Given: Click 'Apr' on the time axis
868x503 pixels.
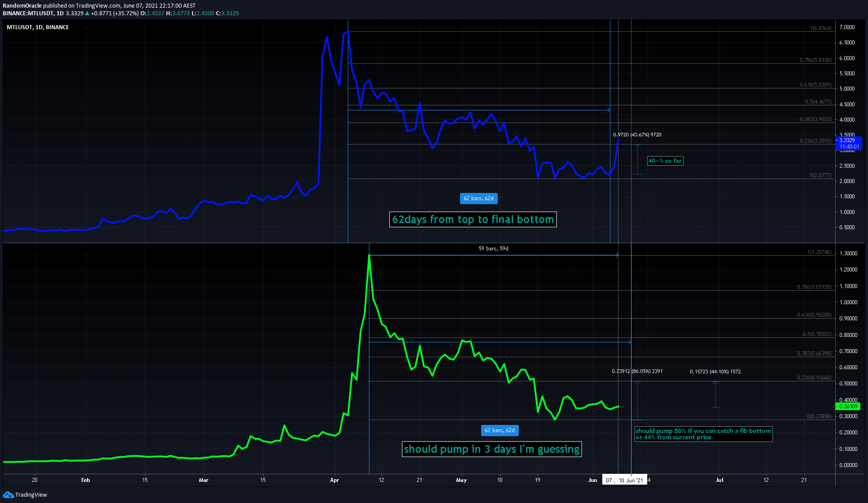Looking at the screenshot, I should pos(334,480).
